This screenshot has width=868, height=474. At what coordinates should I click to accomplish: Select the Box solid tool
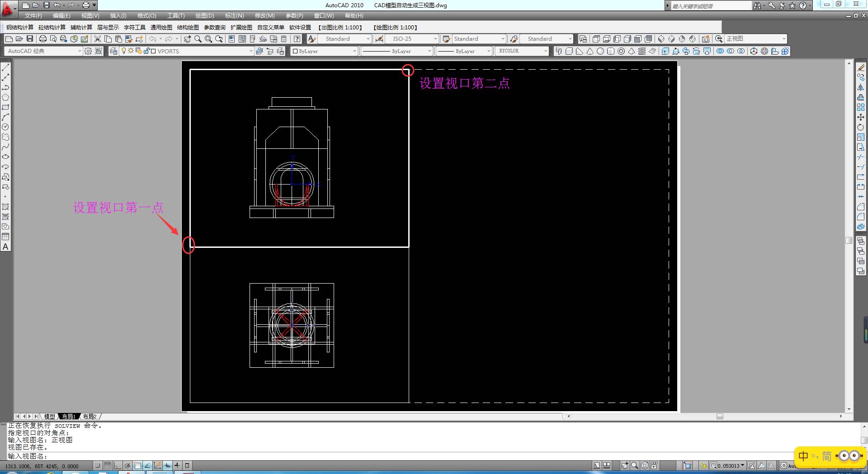click(569, 51)
